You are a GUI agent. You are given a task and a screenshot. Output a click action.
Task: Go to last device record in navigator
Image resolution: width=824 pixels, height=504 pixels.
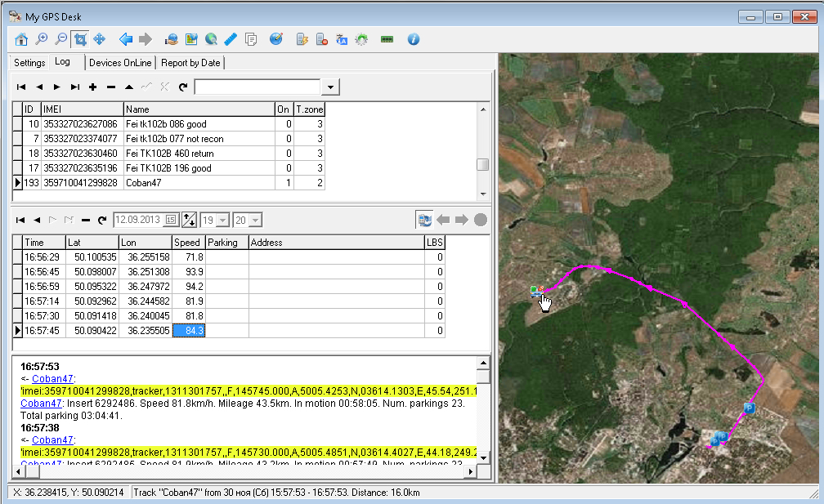tap(75, 87)
